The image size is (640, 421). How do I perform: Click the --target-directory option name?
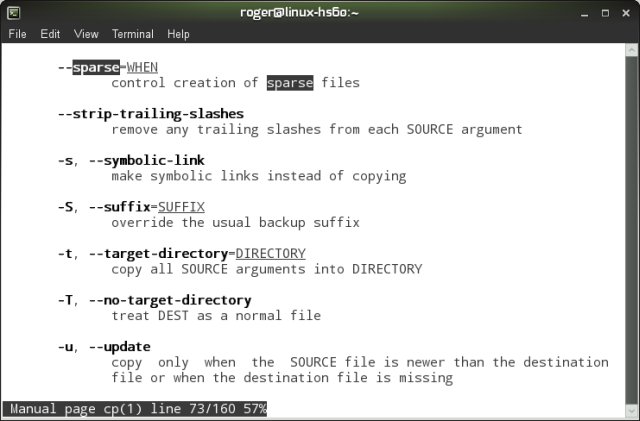(158, 254)
